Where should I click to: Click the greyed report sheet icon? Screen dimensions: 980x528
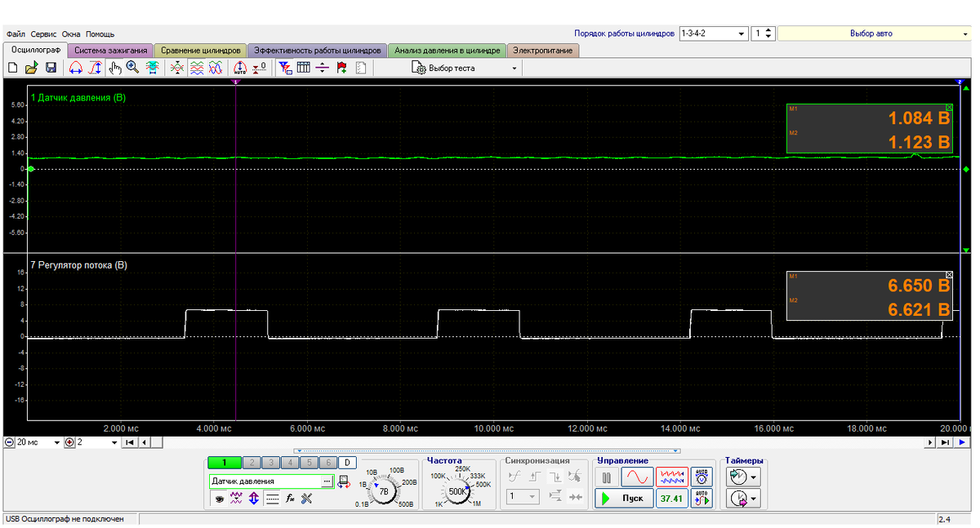[x=360, y=68]
